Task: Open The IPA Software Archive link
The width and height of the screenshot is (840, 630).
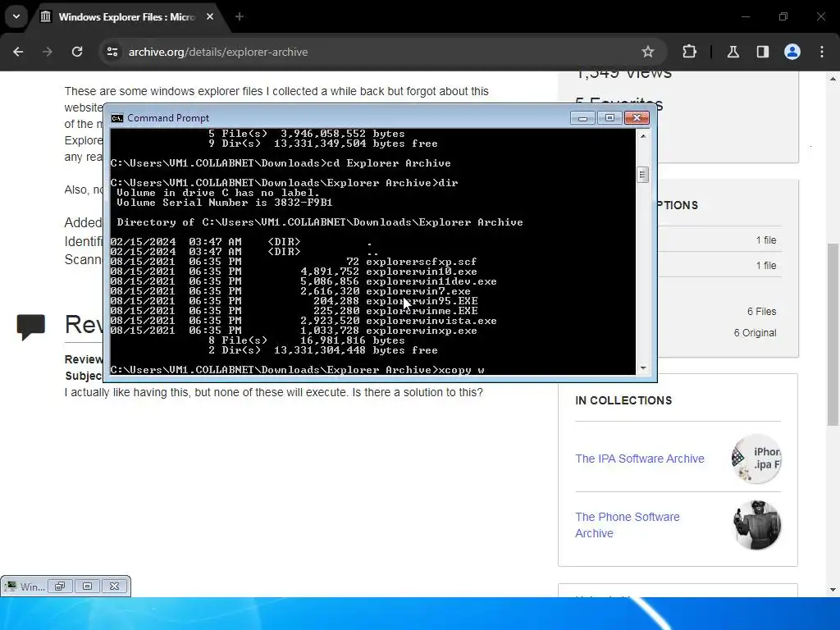Action: pyautogui.click(x=640, y=459)
